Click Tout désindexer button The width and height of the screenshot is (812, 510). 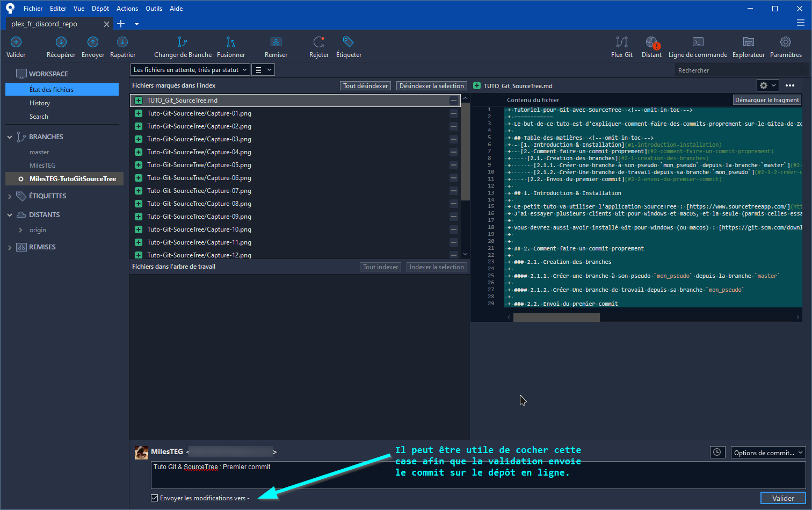tap(366, 86)
